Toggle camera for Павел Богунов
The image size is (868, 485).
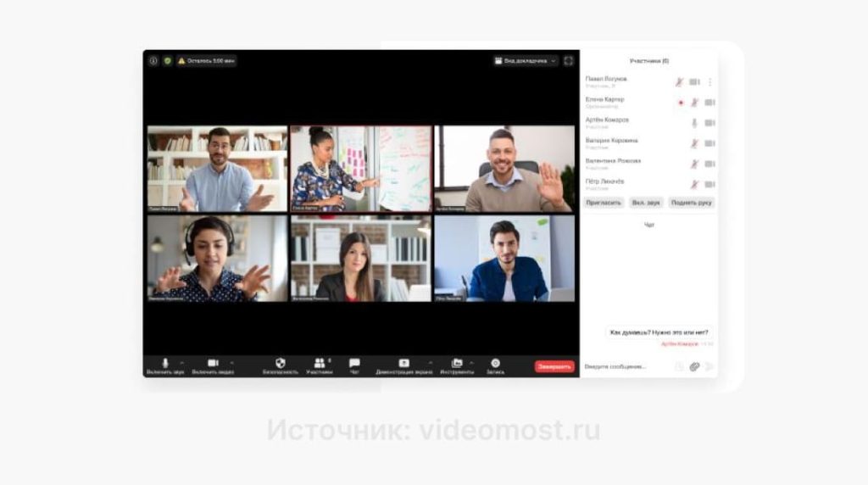694,82
